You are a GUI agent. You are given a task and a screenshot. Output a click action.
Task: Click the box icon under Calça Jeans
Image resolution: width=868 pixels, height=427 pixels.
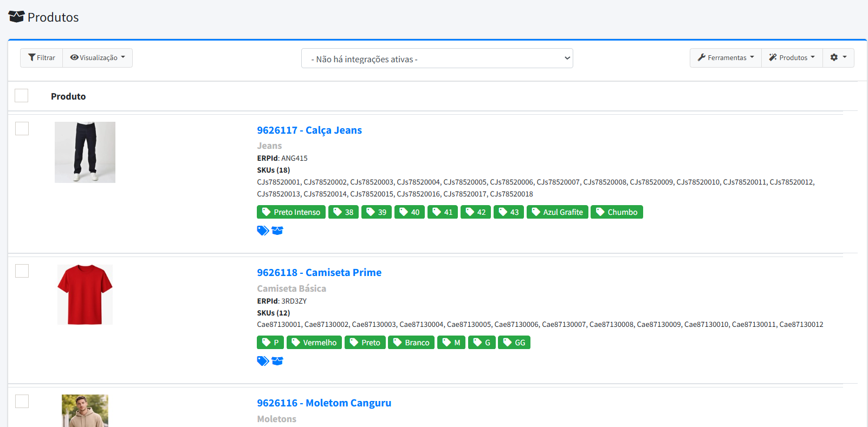[277, 231]
